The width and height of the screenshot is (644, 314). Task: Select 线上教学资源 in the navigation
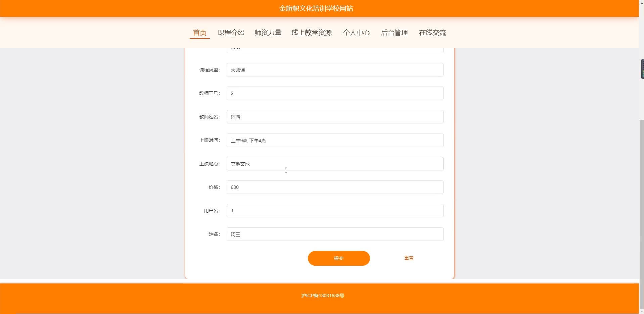312,33
